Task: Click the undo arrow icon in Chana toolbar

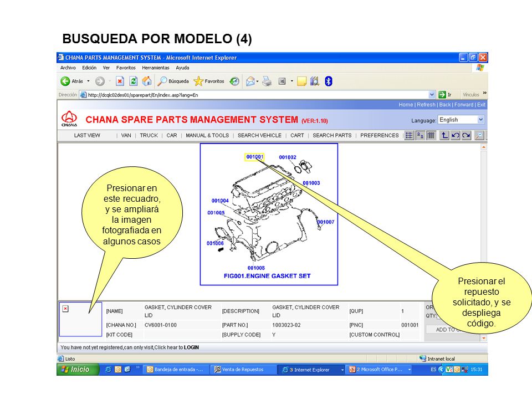Action: point(456,135)
